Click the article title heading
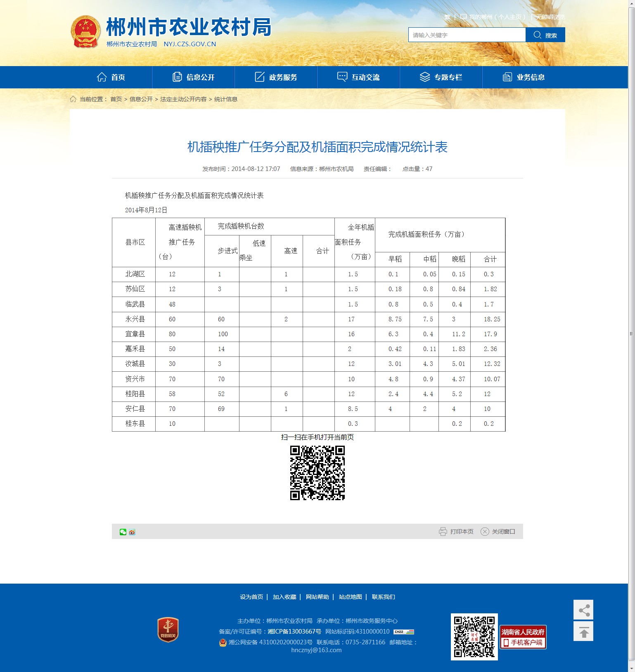 317,147
